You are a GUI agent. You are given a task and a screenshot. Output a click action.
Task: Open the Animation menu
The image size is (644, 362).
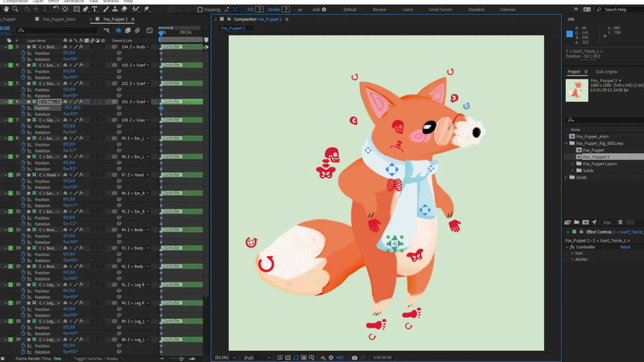(74, 1)
